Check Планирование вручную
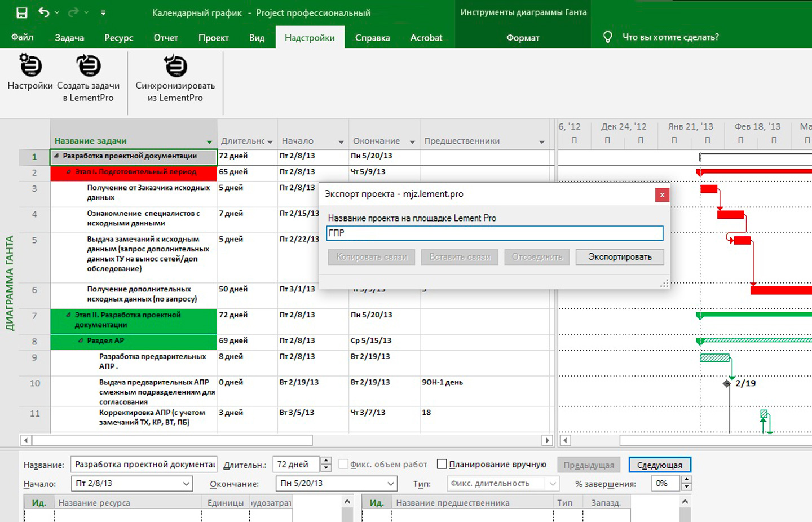The image size is (812, 522). point(443,464)
